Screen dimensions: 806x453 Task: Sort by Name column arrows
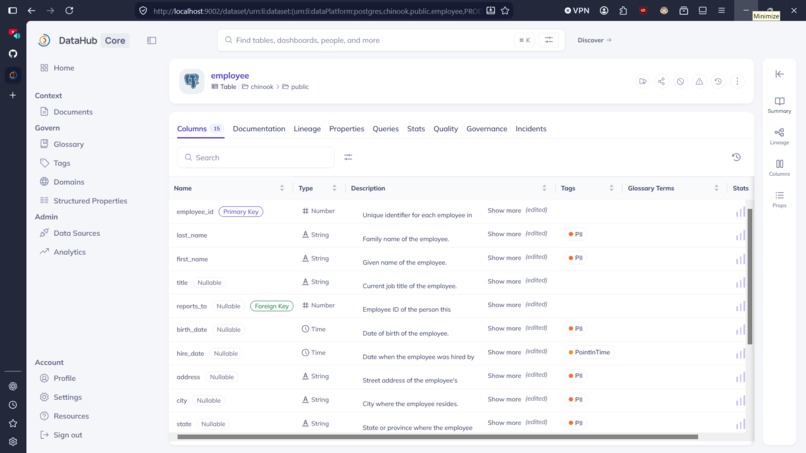282,188
